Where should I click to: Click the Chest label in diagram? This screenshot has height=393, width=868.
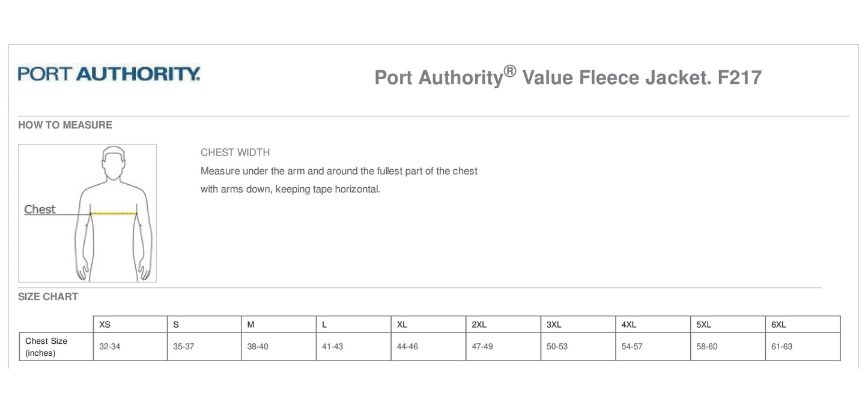point(40,209)
